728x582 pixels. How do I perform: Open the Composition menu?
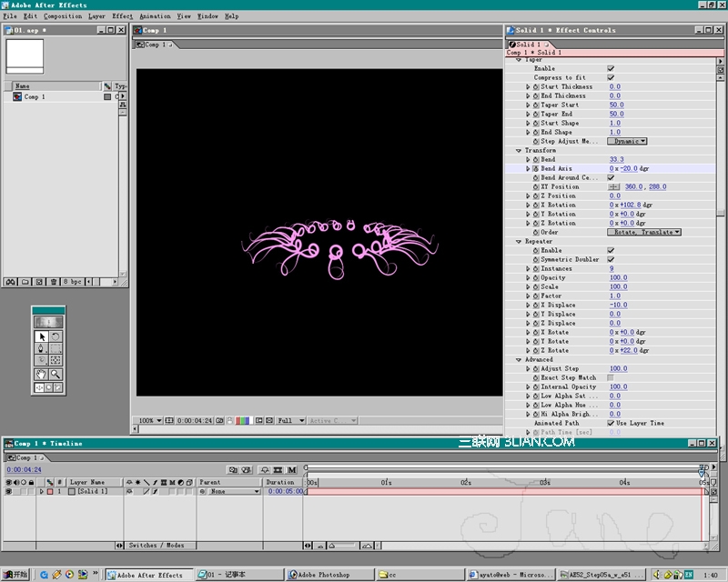[x=63, y=15]
